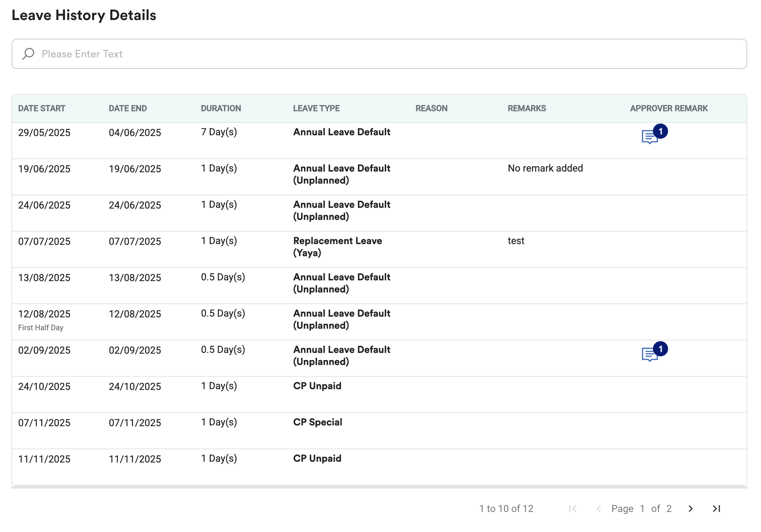Click the Reason column header
This screenshot has width=761, height=532.
tap(431, 108)
